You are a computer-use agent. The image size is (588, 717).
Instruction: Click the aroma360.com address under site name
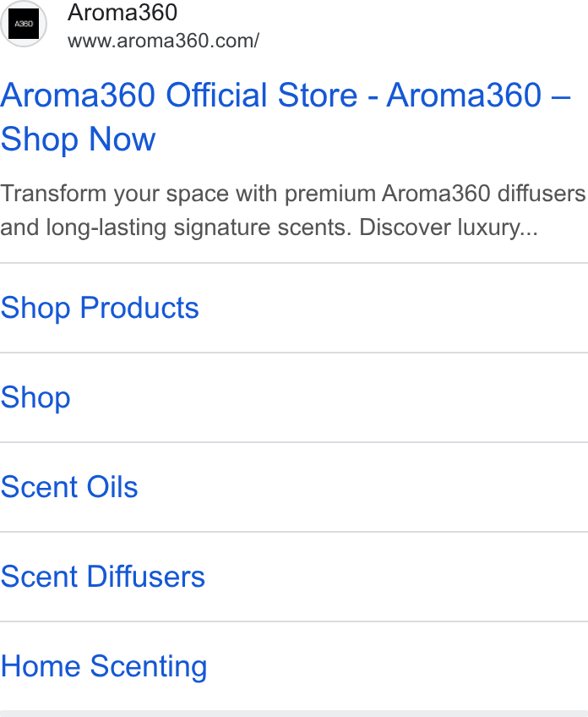point(163,41)
